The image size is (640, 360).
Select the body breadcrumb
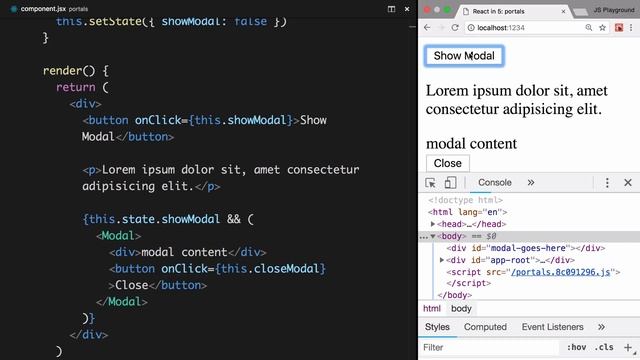[461, 309]
